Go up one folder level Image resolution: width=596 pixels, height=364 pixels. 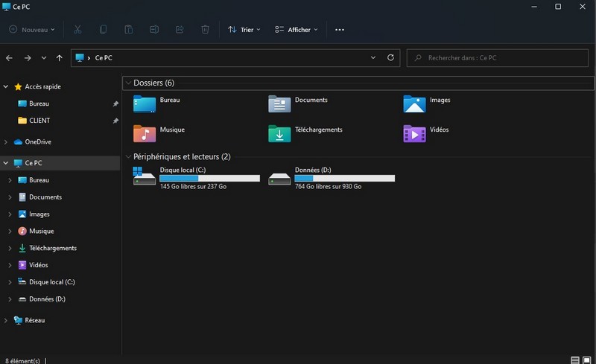tap(60, 57)
